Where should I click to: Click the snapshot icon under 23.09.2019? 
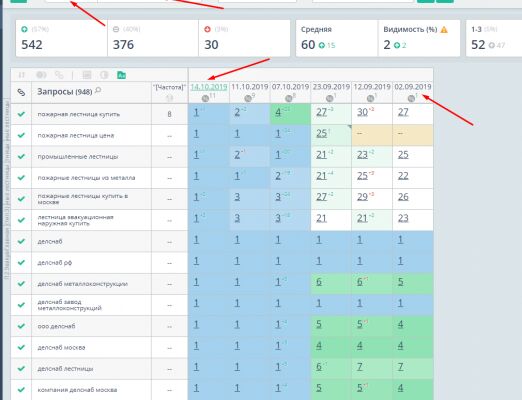pyautogui.click(x=330, y=98)
